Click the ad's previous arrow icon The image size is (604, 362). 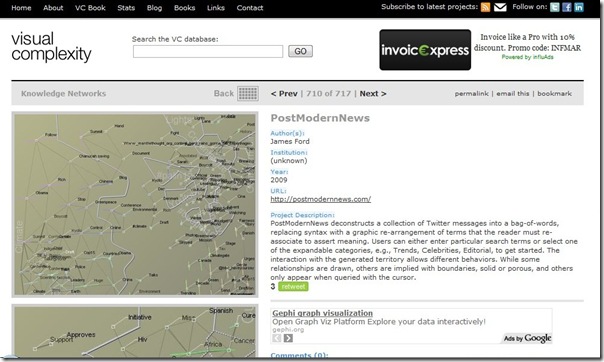(x=277, y=338)
